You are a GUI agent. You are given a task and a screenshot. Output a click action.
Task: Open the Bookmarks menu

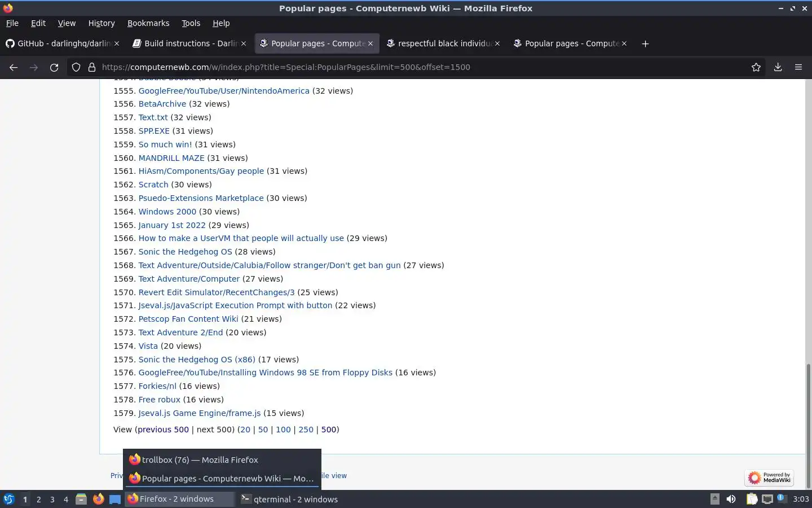coord(148,23)
